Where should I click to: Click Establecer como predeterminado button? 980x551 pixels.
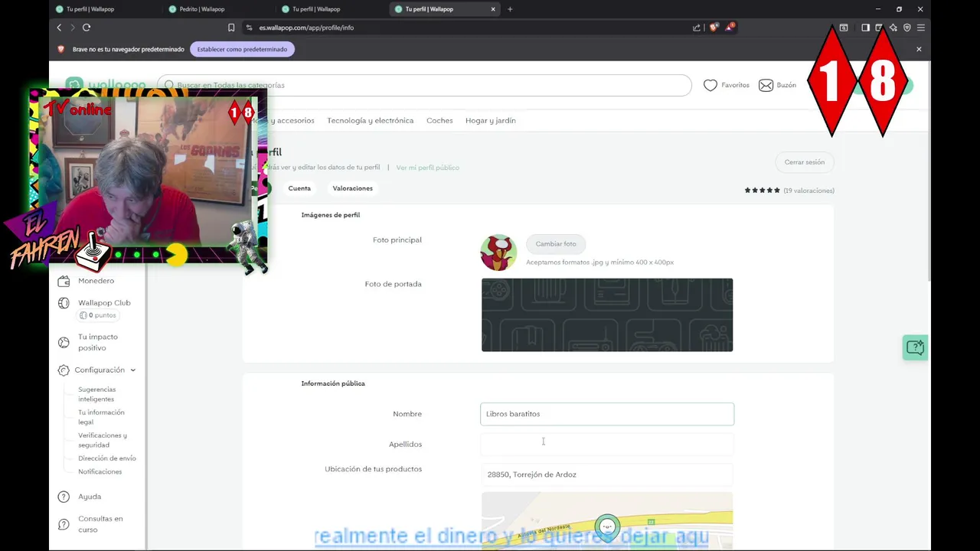pyautogui.click(x=242, y=49)
